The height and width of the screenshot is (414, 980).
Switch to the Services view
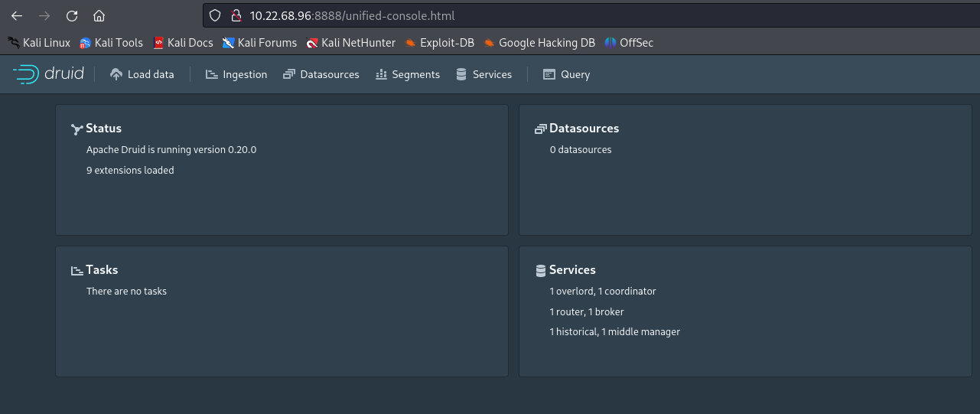(483, 74)
